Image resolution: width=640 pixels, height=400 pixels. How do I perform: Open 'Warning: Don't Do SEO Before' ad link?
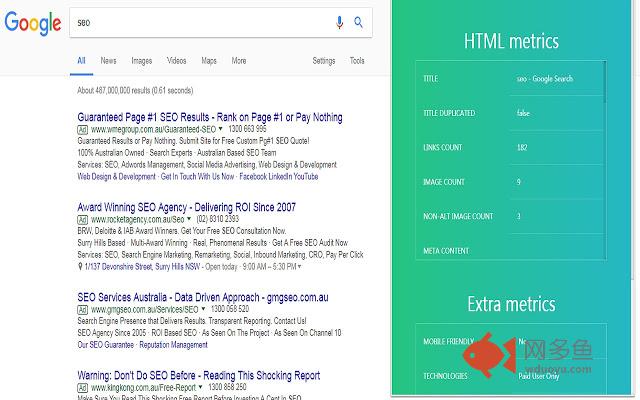[199, 376]
